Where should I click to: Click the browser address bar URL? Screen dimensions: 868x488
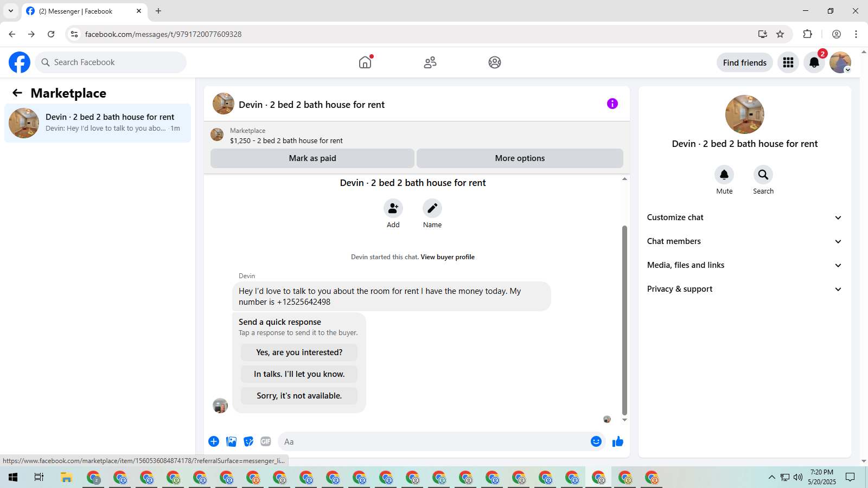coord(163,34)
